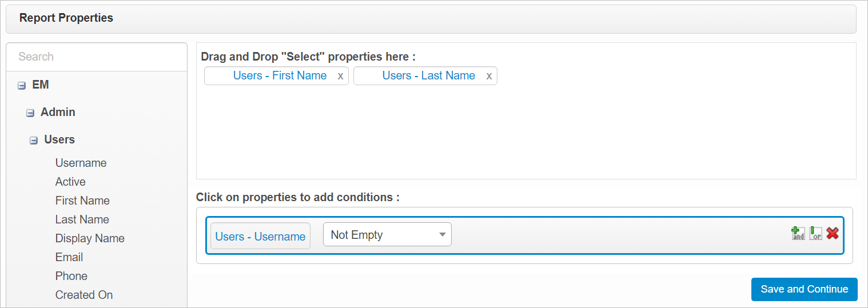Add an OR condition to the filter
Image resolution: width=868 pixels, height=308 pixels.
click(x=815, y=233)
